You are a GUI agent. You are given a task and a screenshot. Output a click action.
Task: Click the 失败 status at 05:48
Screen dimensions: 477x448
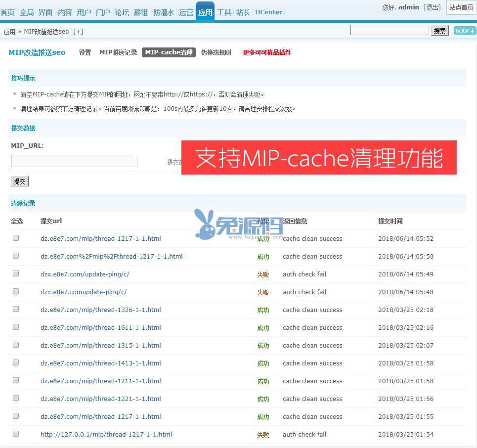click(263, 292)
